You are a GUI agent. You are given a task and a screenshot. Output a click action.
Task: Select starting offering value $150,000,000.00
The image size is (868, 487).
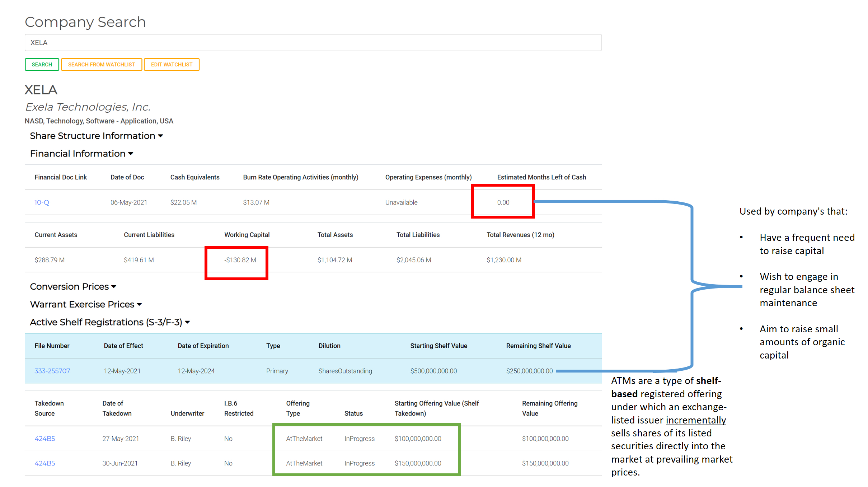click(418, 463)
